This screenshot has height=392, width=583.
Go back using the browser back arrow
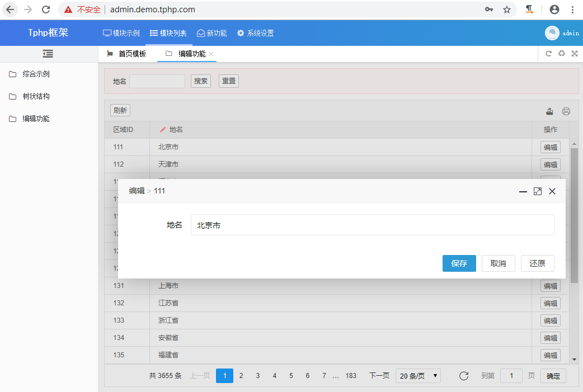pos(11,10)
